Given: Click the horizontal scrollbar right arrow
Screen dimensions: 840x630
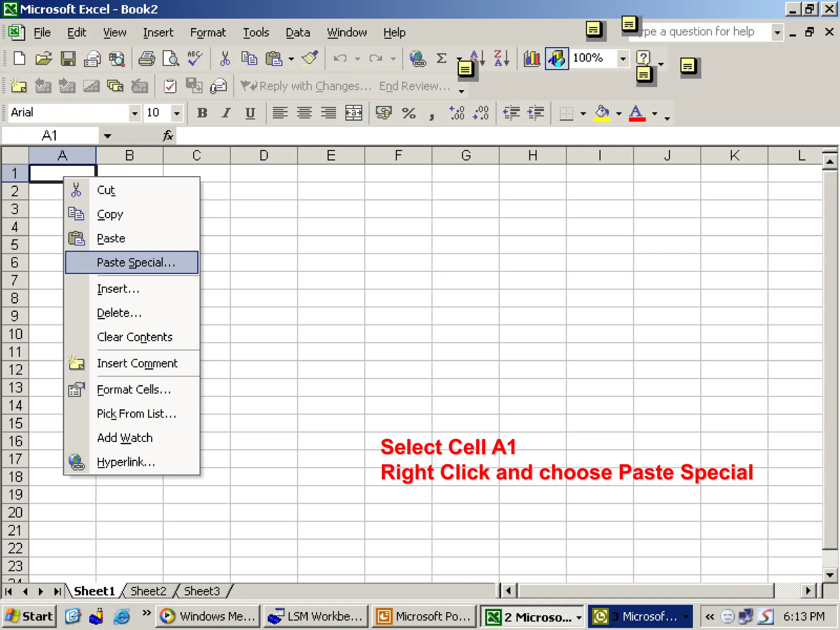Looking at the screenshot, I should [808, 591].
